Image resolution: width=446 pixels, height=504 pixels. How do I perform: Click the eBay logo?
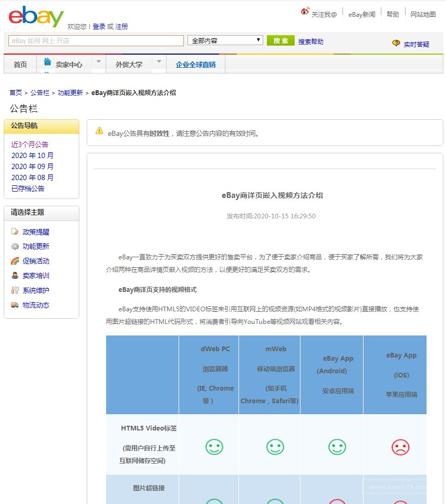coord(36,17)
